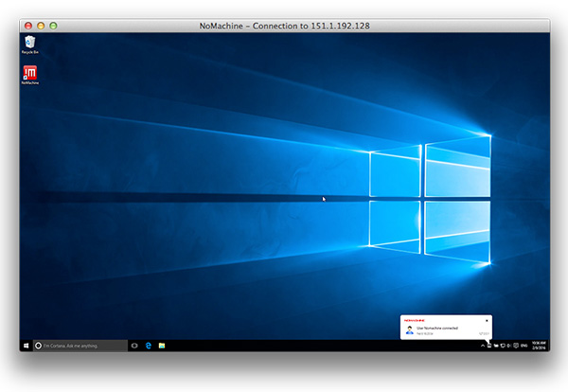Click the Cortana circle icon
The height and width of the screenshot is (392, 568).
coord(38,346)
